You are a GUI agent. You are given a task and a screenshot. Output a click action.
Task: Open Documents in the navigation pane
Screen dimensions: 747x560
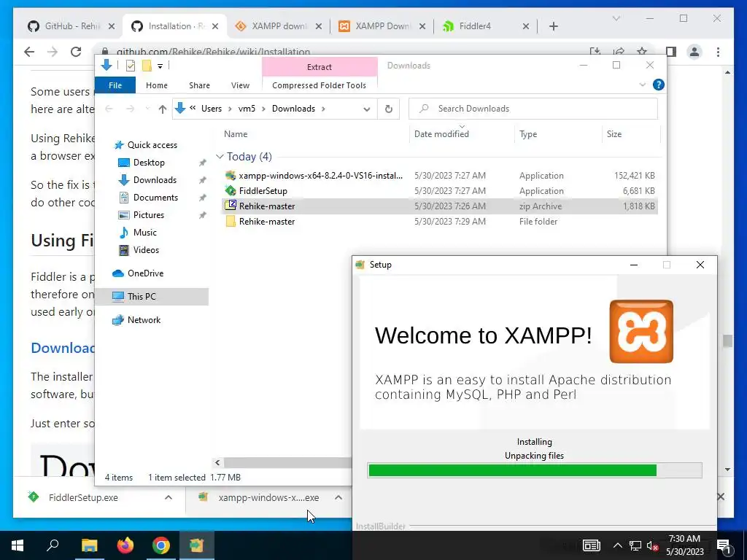(x=155, y=198)
